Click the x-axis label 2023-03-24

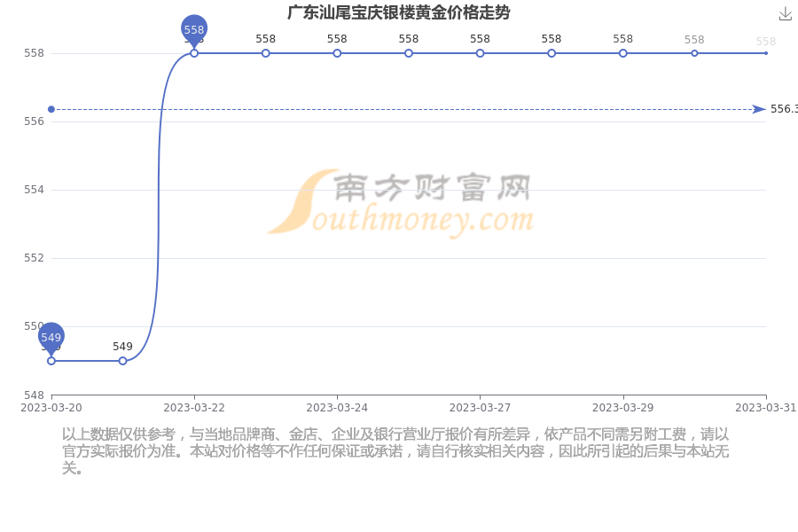click(x=337, y=408)
